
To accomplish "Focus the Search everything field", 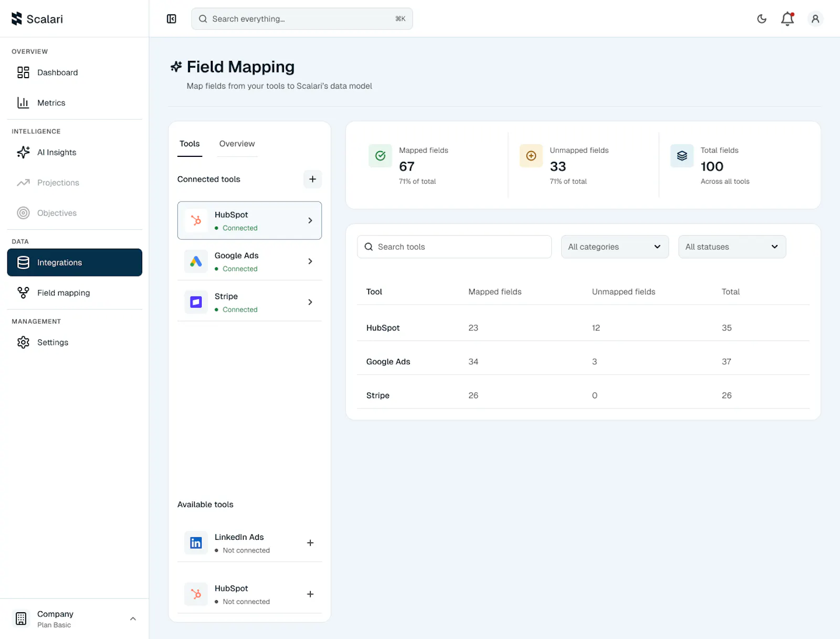I will point(302,19).
